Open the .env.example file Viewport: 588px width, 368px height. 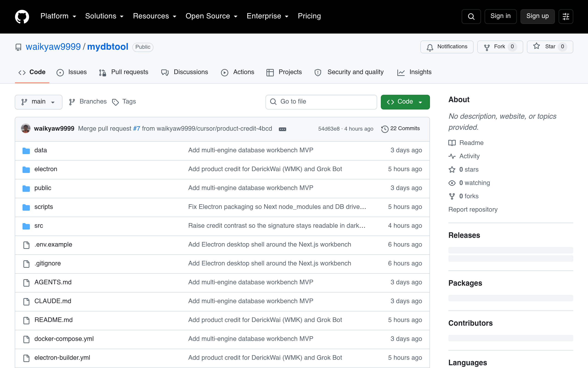click(x=53, y=244)
